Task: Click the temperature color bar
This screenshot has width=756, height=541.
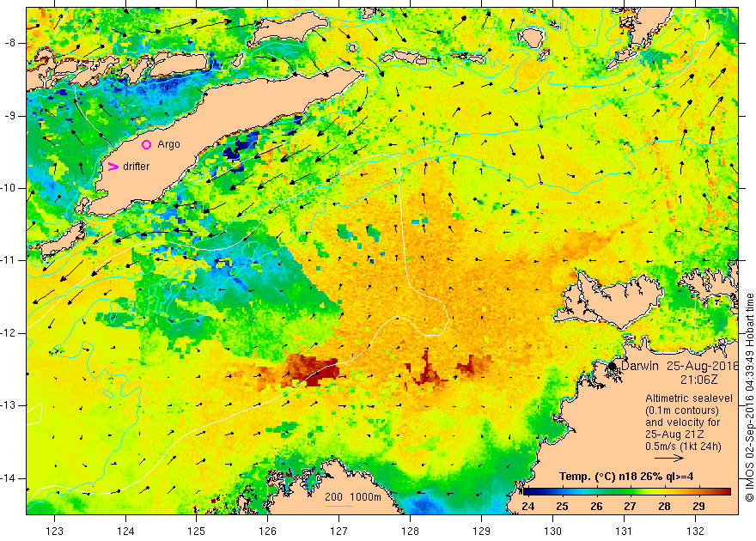Action: click(x=627, y=492)
